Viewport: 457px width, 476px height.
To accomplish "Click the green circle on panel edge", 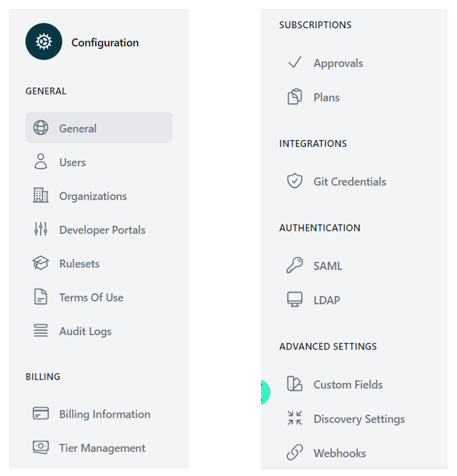I will coord(264,392).
